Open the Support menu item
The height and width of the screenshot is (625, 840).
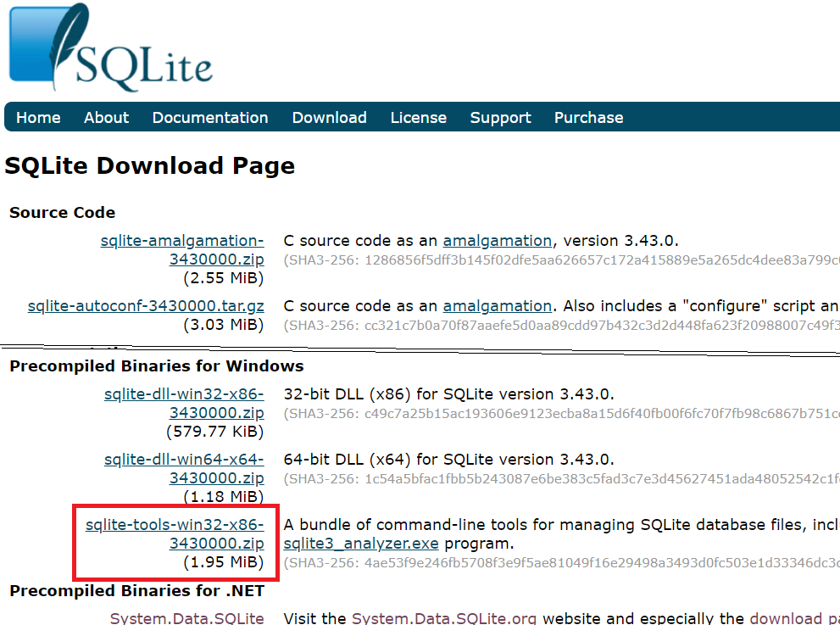[x=500, y=118]
